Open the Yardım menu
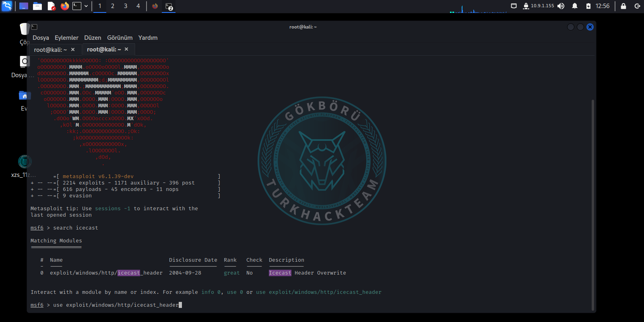 coord(148,38)
